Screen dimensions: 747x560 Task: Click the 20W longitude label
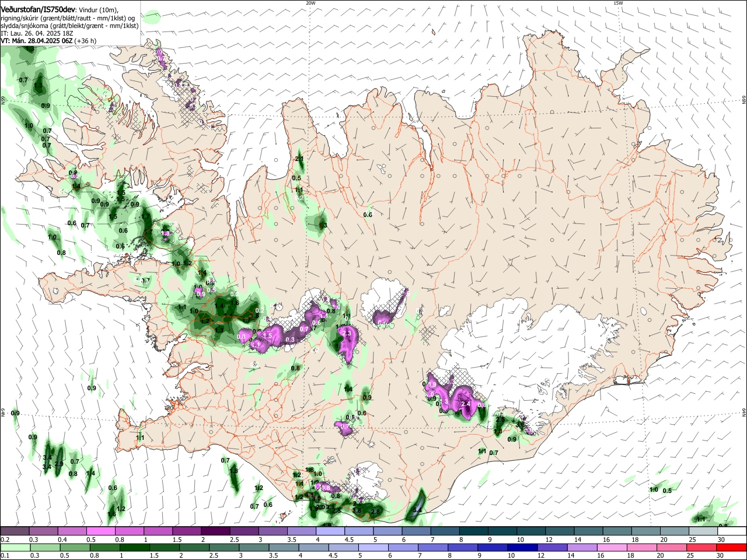pyautogui.click(x=310, y=3)
